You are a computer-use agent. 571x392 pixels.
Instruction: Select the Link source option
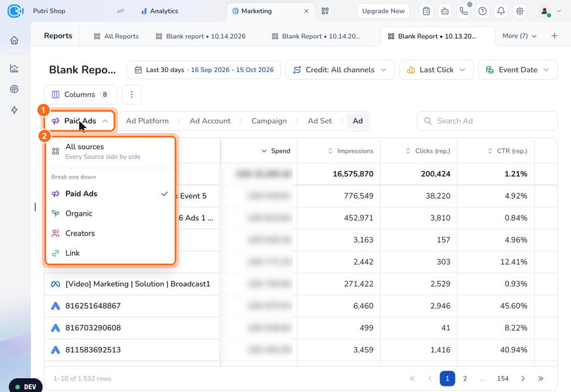pos(110,253)
